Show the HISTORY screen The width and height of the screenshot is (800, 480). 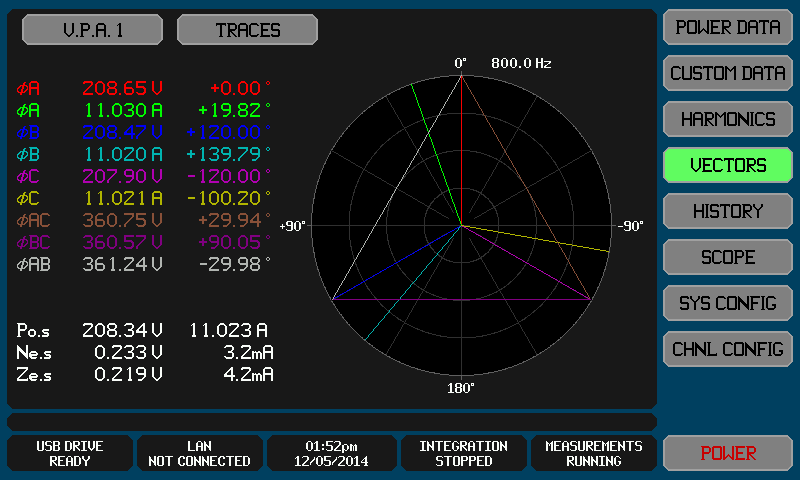pos(728,212)
